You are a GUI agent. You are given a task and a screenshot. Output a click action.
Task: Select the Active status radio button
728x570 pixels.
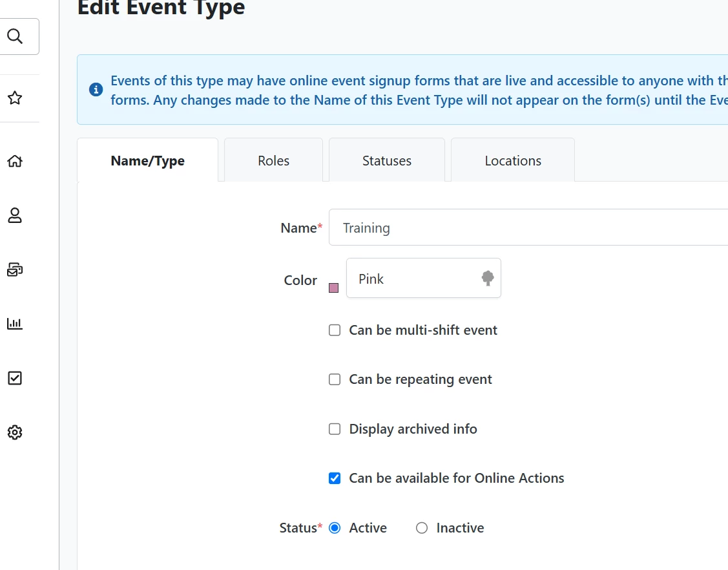335,528
